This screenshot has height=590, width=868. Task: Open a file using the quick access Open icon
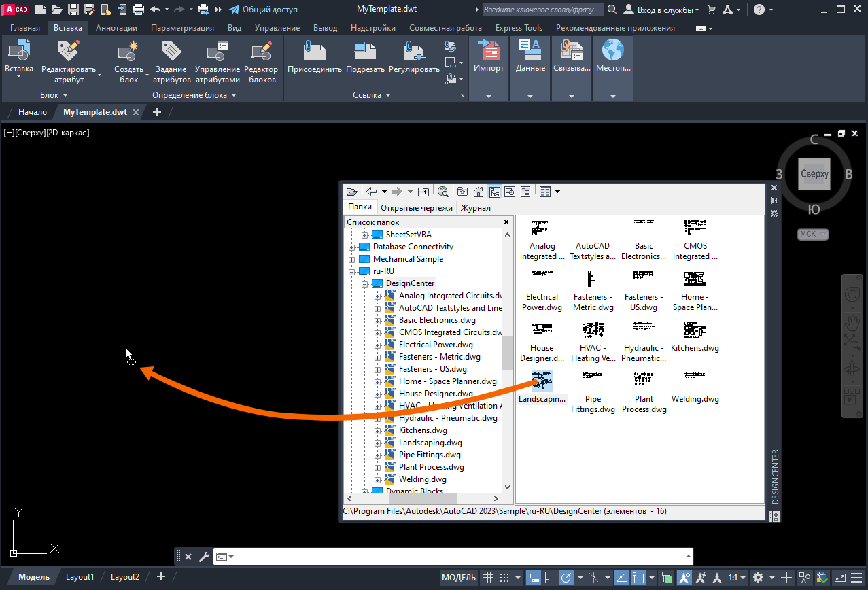click(57, 10)
